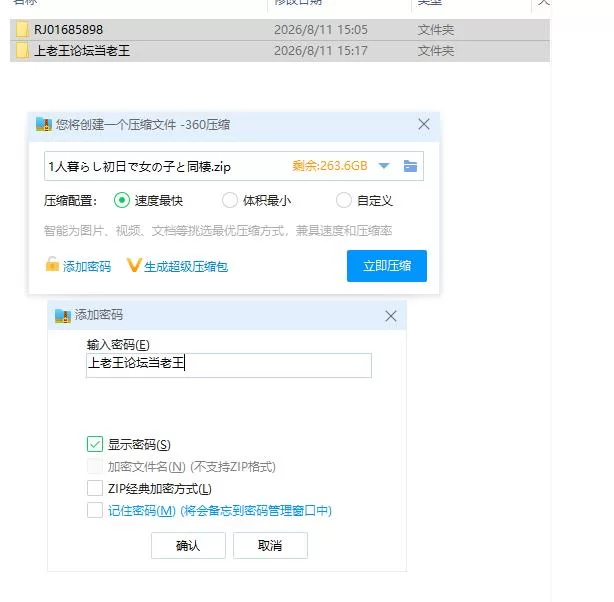Viewport: 614px width, 602px height.
Task: Close the 添加密码 dialog
Action: (x=391, y=316)
